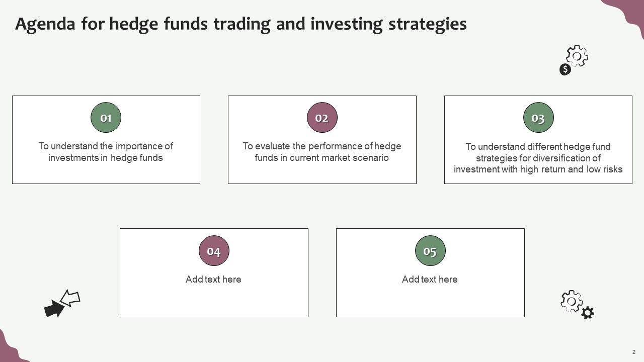Select text about diversification with high return
Viewport: 644px width, 362px height.
tap(538, 158)
